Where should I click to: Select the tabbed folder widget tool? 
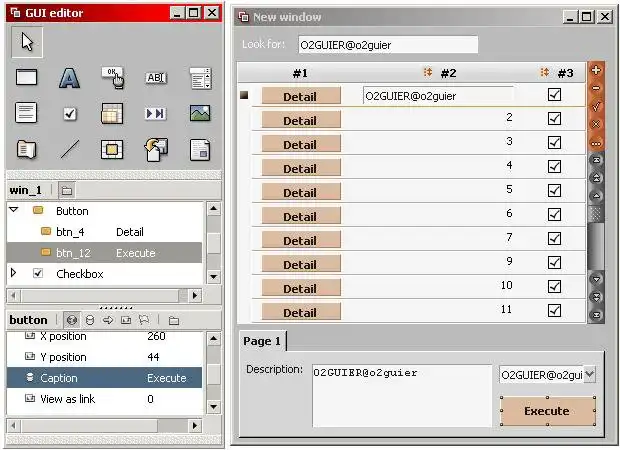[26, 149]
